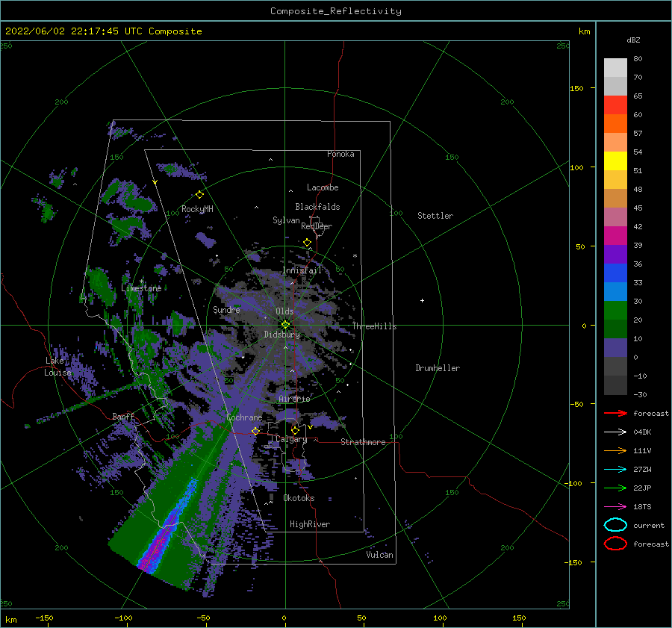Screen dimensions: 672x628
Task: Click the Ponoka label
Action: (x=340, y=154)
